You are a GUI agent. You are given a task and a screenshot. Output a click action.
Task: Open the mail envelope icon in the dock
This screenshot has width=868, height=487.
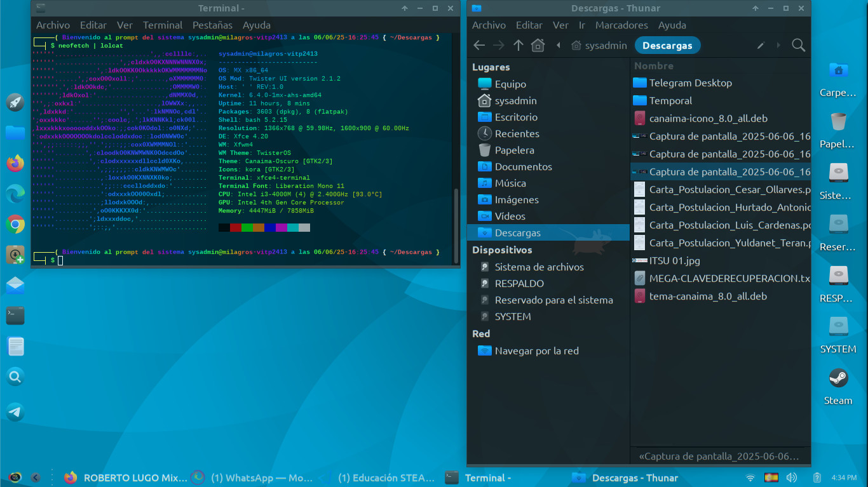pos(15,285)
